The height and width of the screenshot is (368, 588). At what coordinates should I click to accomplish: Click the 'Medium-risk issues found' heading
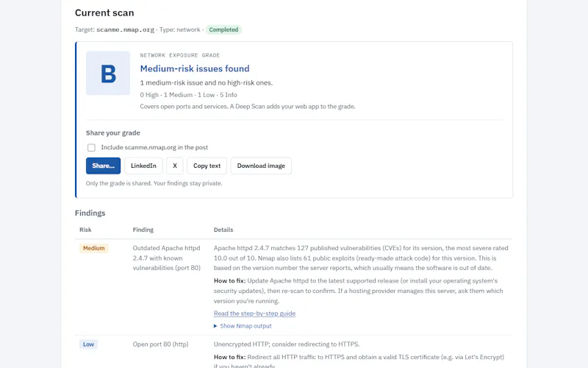click(195, 68)
